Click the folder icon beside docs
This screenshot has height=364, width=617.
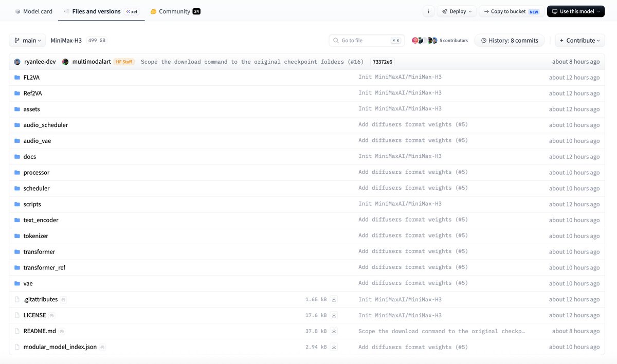click(17, 157)
